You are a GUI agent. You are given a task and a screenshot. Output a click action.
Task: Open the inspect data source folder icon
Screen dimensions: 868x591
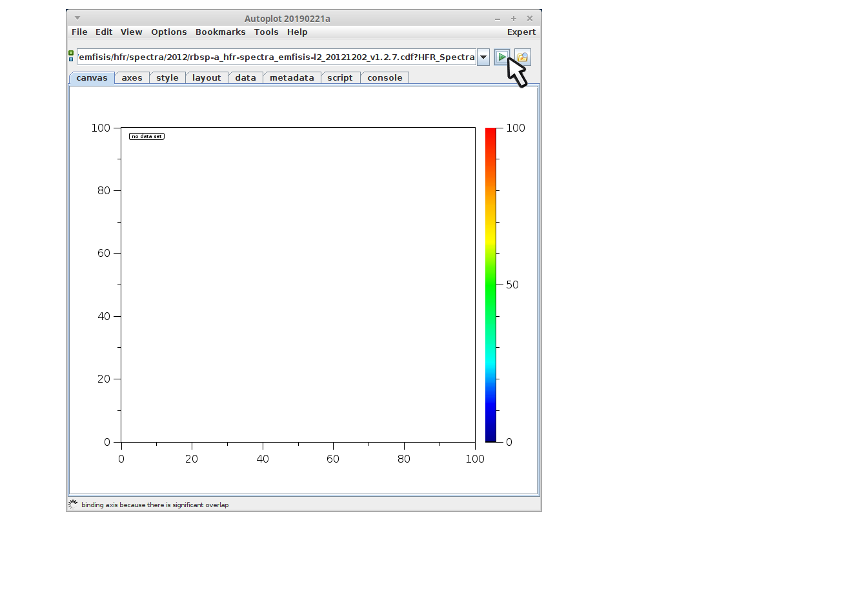523,57
